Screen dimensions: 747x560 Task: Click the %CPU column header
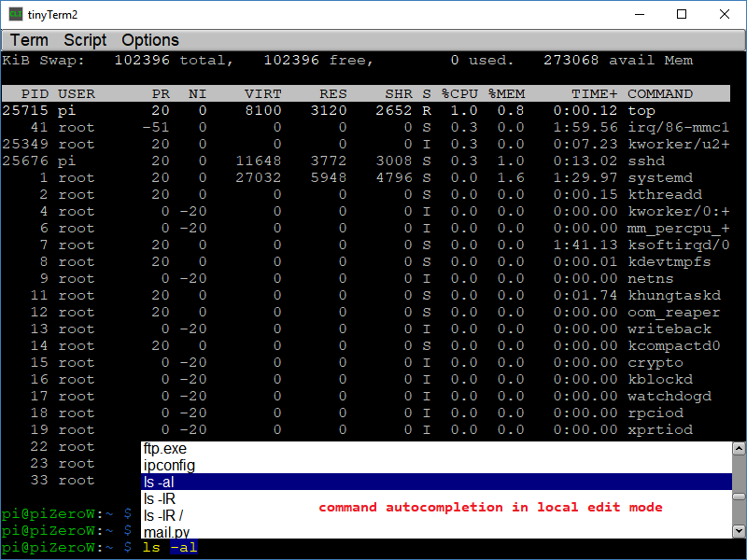(459, 94)
